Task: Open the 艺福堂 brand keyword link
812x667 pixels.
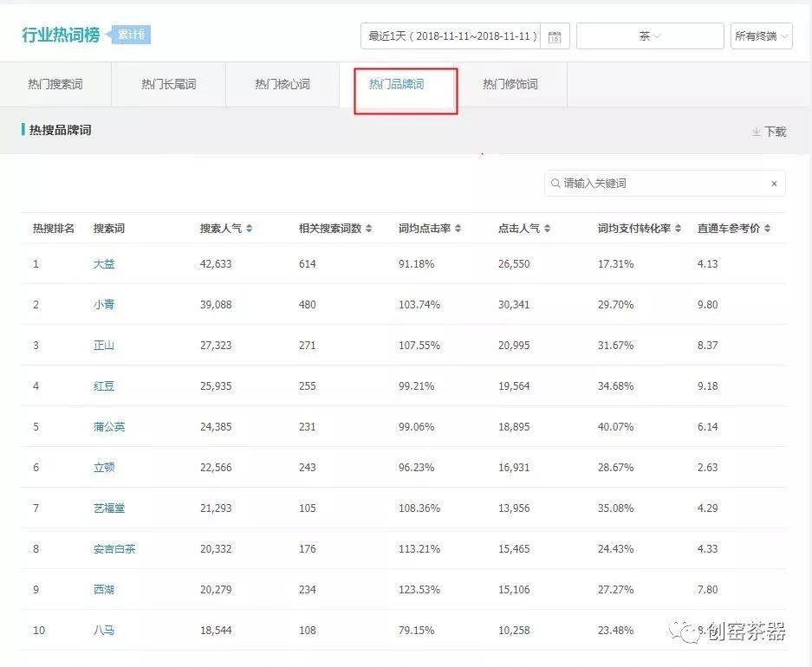Action: tap(109, 508)
